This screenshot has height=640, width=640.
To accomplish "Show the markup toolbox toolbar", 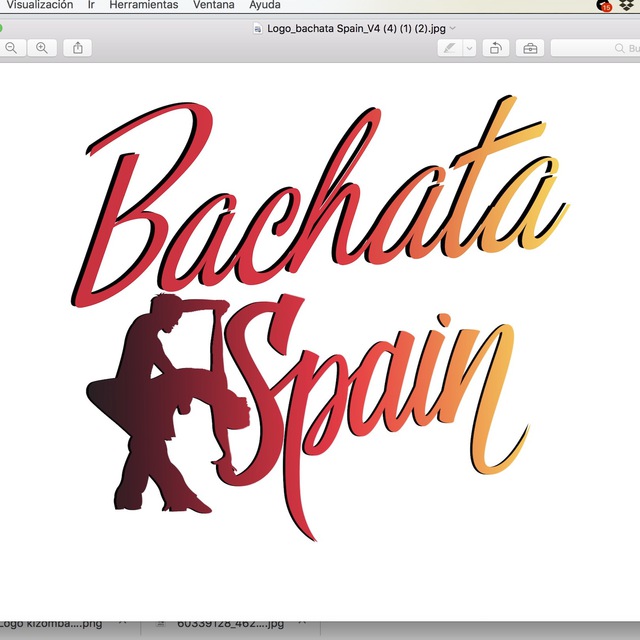I will (x=530, y=48).
